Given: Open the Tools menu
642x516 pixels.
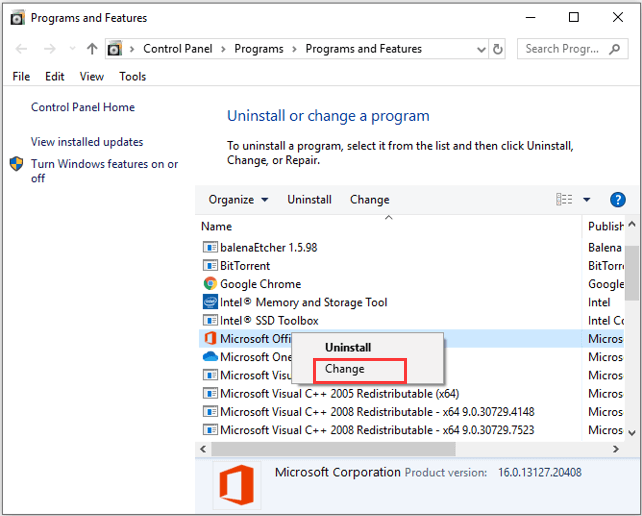Looking at the screenshot, I should coord(132,77).
